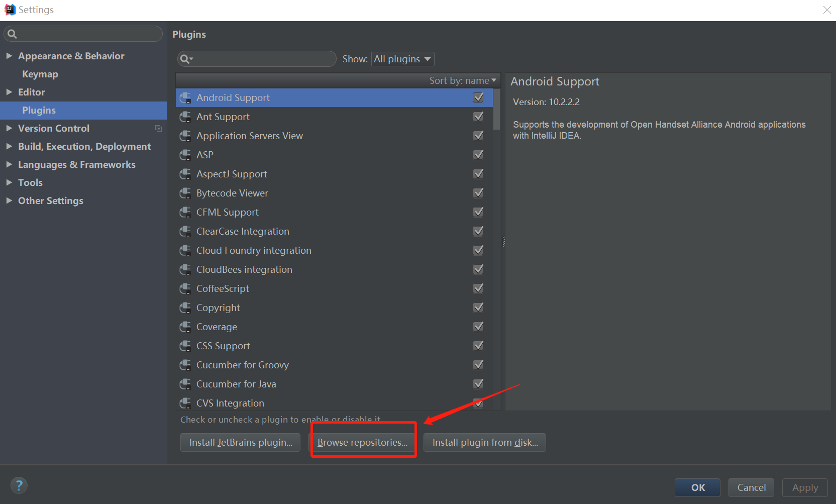The width and height of the screenshot is (836, 504).
Task: Toggle the CFML Support checkbox
Action: click(x=478, y=212)
